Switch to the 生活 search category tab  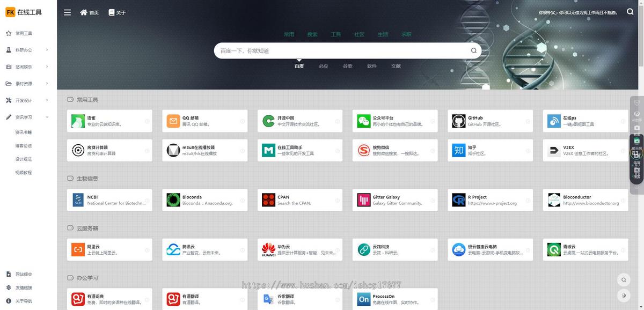[383, 34]
